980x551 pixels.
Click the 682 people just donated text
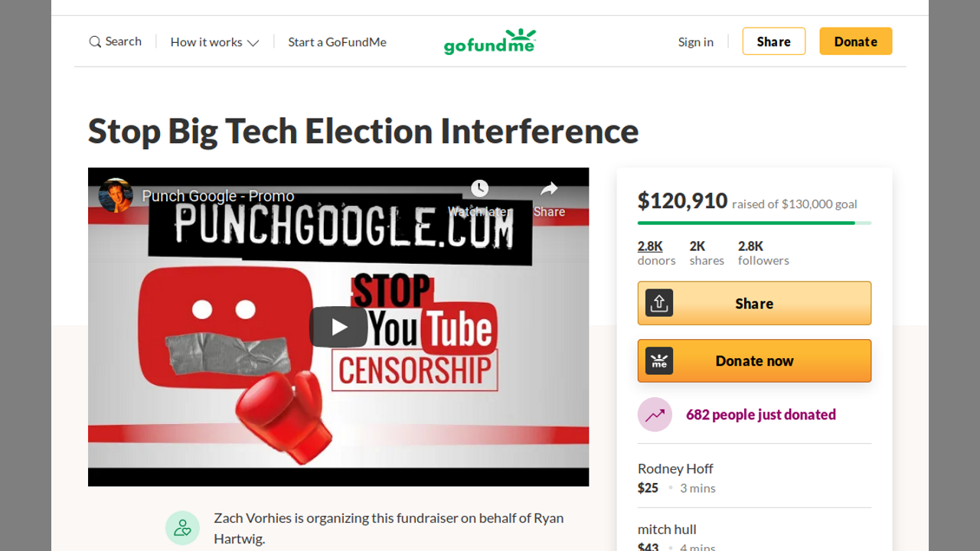tap(760, 415)
